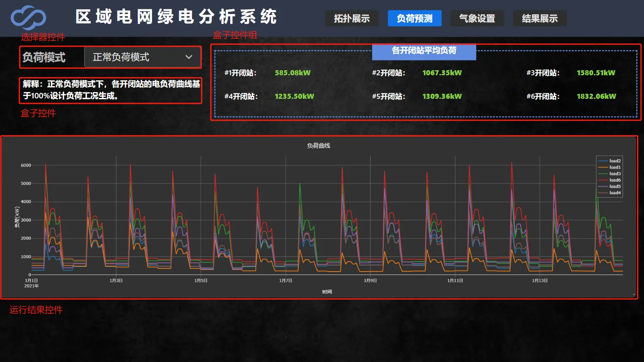This screenshot has width=644, height=362.
Task: Click the blue cloud infinity logo
Action: tap(28, 18)
